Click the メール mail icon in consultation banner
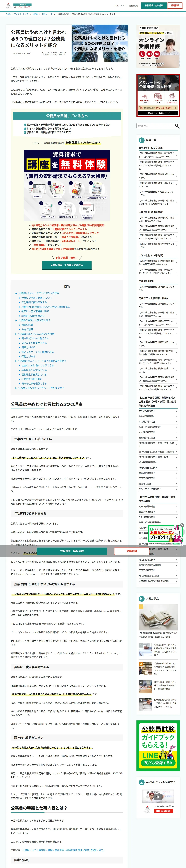Image resolution: width=186 pixels, height=868 pixels. (x=157, y=54)
